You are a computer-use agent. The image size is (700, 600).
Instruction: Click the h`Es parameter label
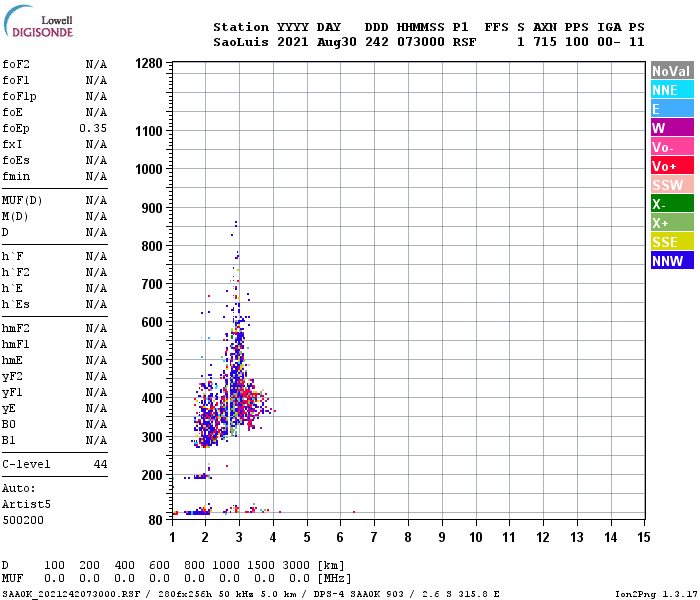16,304
